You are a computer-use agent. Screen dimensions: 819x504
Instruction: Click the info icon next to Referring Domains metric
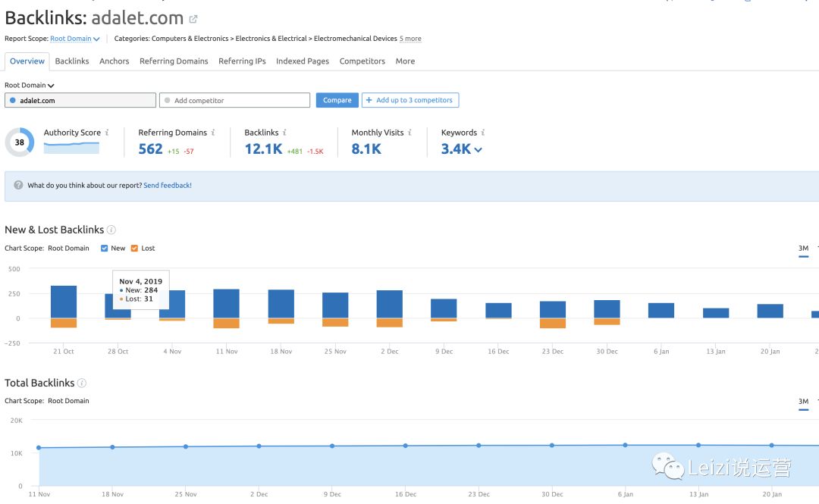click(x=213, y=133)
